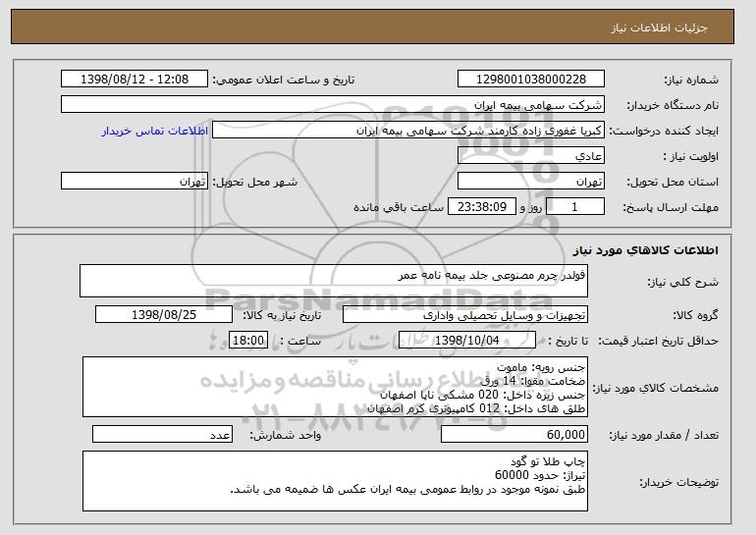Viewport: 756px width, 535px height.
Task: Click the buyer organization name field شرکت سهامی بیمه ایران
Action: 333,105
